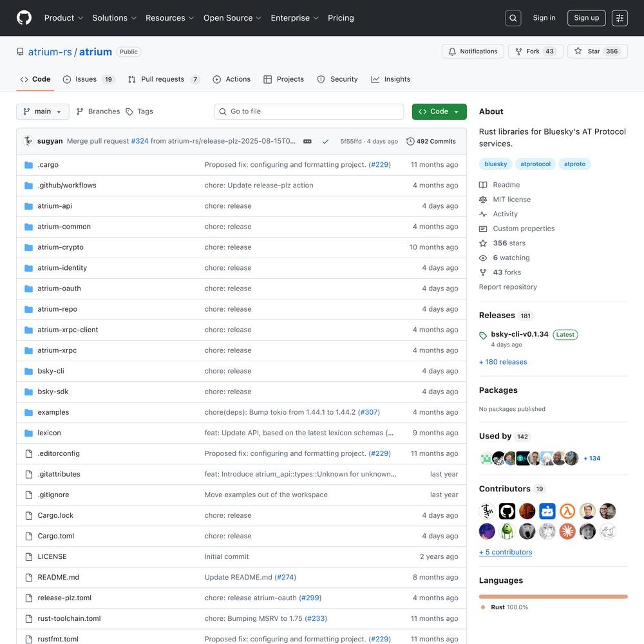This screenshot has height=644, width=644.
Task: Expand the Enterprise menu
Action: [x=294, y=18]
